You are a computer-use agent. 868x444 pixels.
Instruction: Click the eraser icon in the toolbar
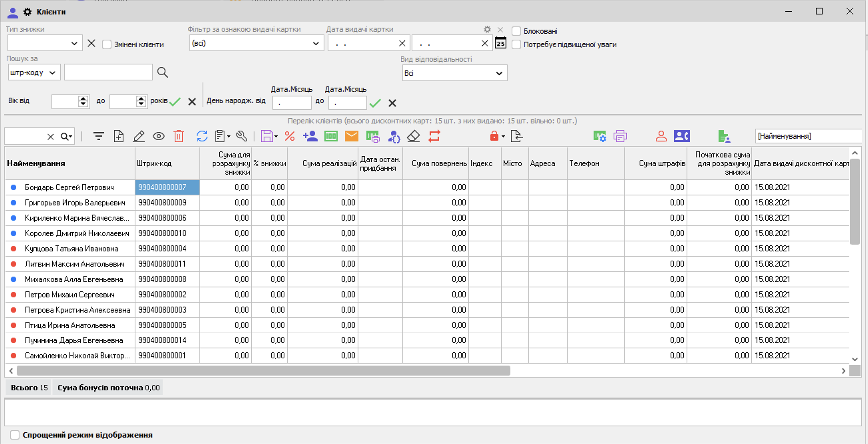coord(413,136)
